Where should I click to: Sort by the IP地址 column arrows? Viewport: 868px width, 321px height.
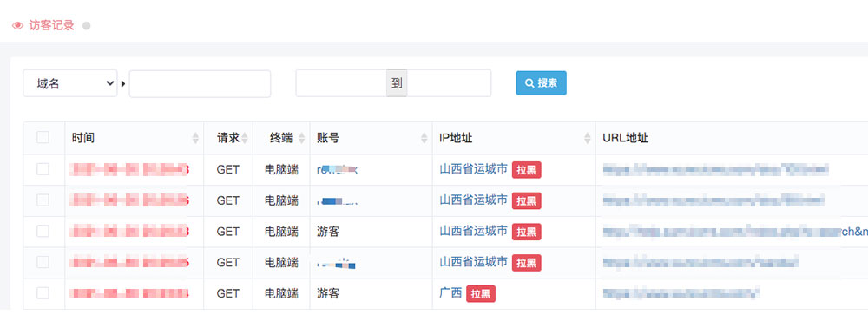[x=588, y=138]
